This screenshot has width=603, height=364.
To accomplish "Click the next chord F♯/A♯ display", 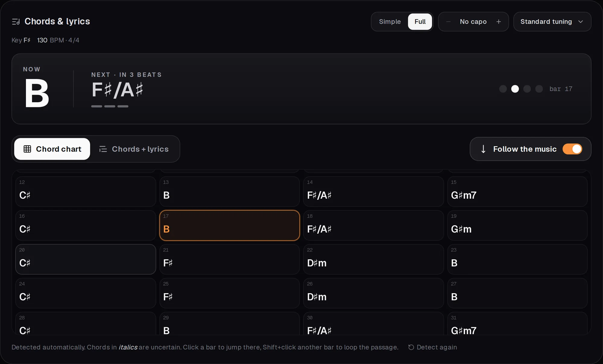I will tap(117, 90).
